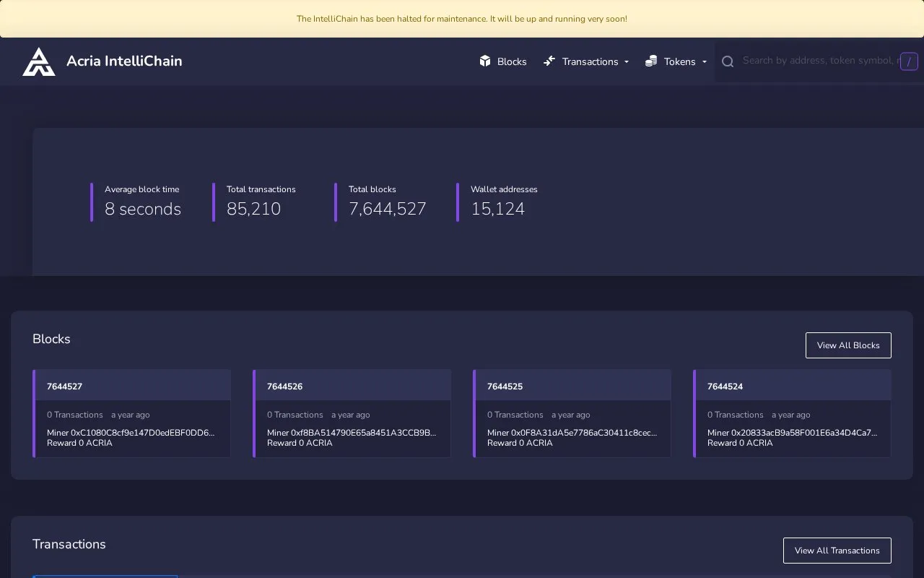
Task: Click View All Transactions button
Action: point(837,551)
